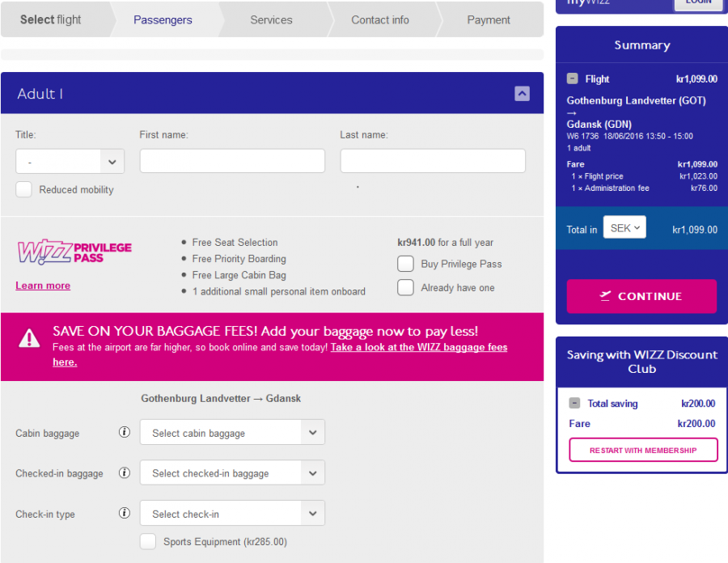728x563 pixels.
Task: Check the Already have one option
Action: pyautogui.click(x=405, y=287)
